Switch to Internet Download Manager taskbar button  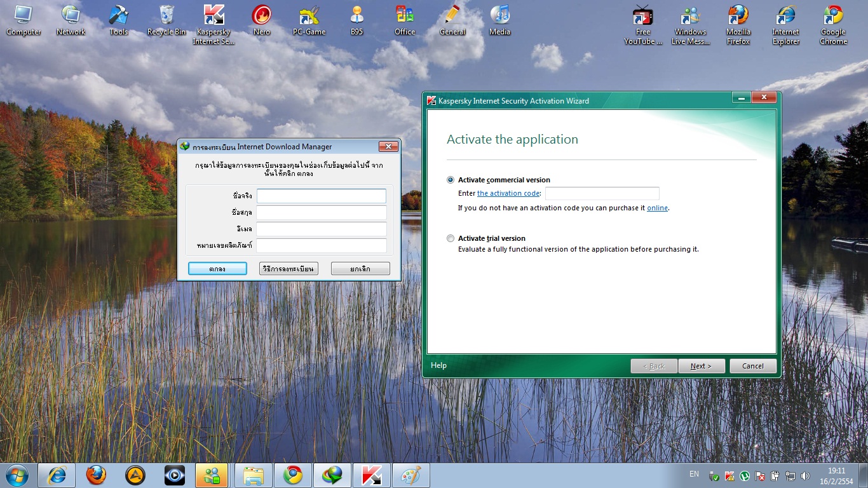tap(332, 475)
